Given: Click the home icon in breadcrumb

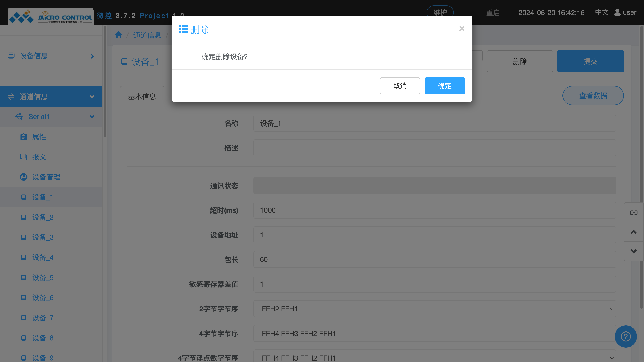Looking at the screenshot, I should click(x=119, y=35).
